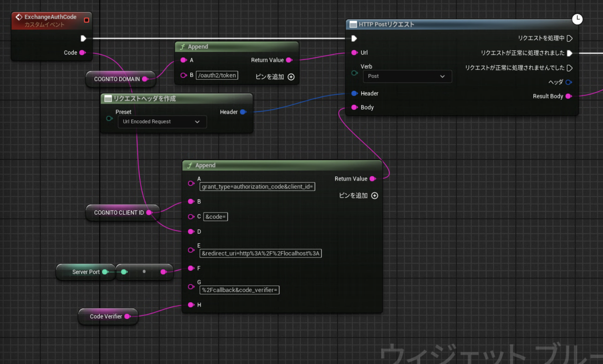Click the &code= input field

point(215,216)
